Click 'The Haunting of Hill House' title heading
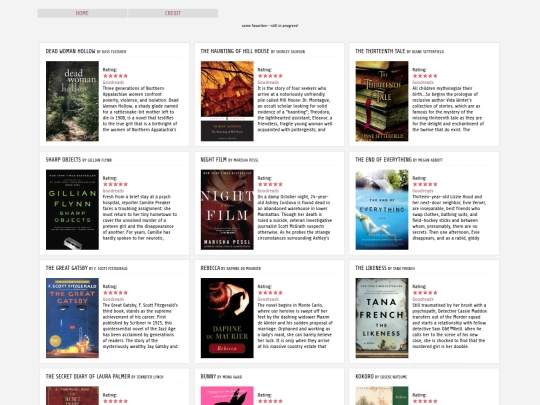The height and width of the screenshot is (405, 540). (235, 51)
